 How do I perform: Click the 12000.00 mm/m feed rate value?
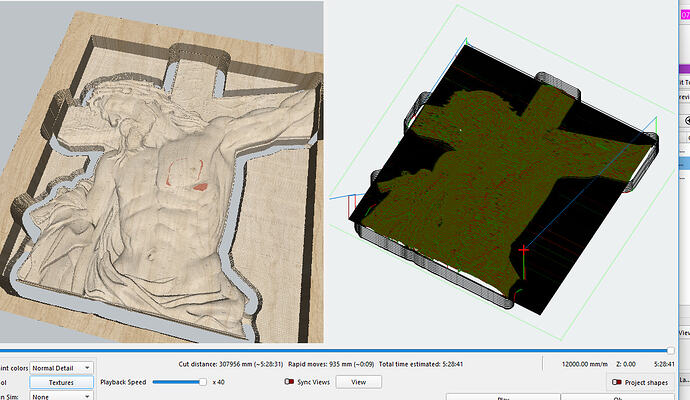coord(584,364)
